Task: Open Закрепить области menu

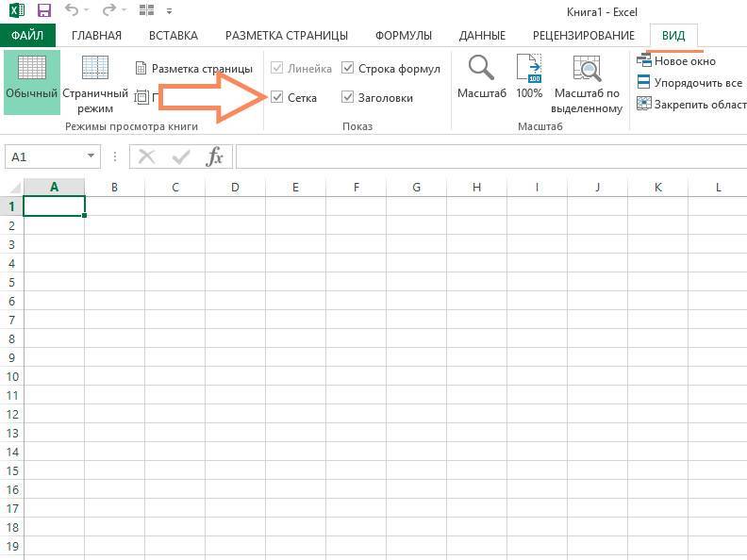Action: pos(691,104)
